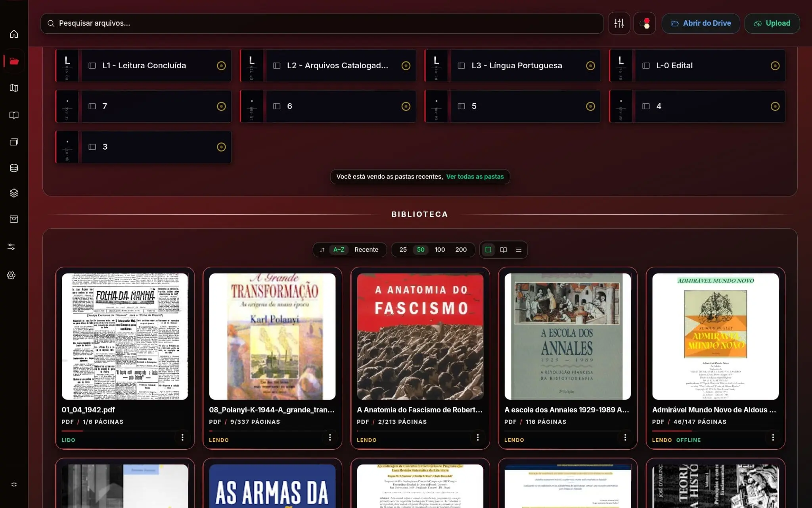Open the archive box sidebar icon
Screen dimensions: 812x508
14,219
